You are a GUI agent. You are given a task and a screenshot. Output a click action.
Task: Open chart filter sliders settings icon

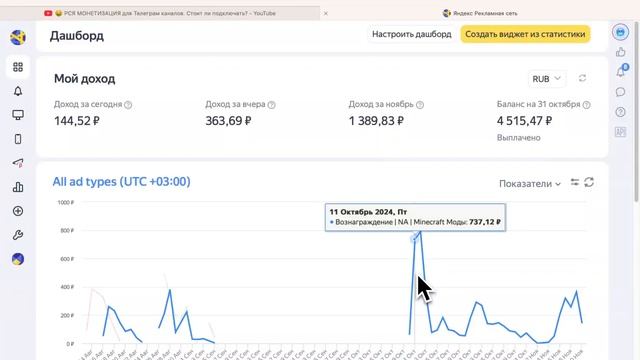coord(575,182)
